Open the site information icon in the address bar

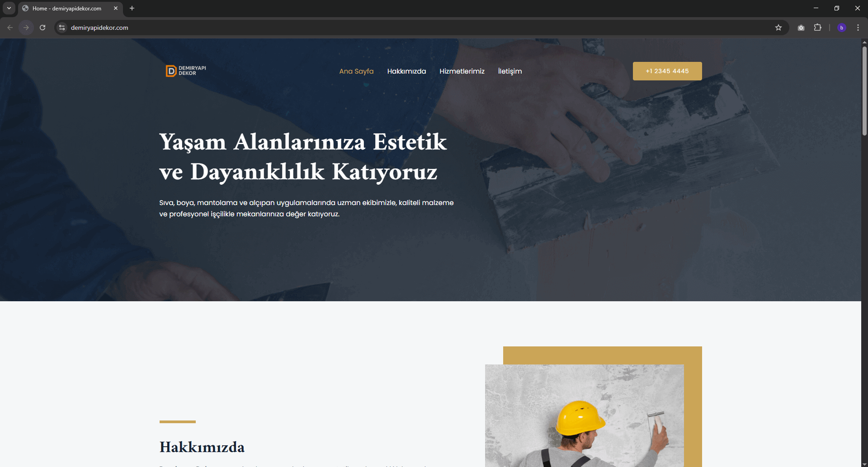[61, 28]
